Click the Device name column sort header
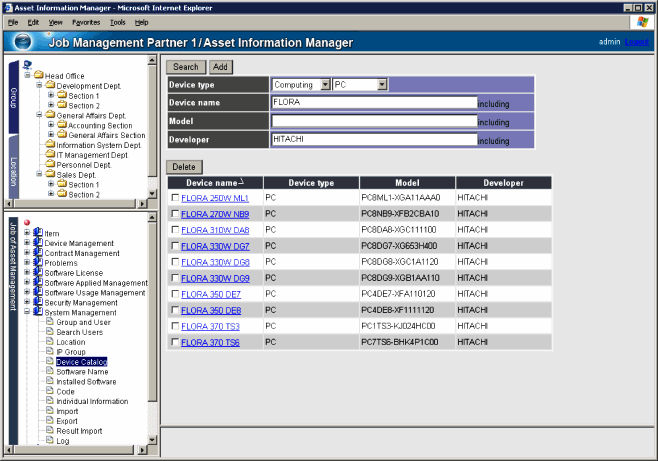This screenshot has width=658, height=461. pos(213,183)
